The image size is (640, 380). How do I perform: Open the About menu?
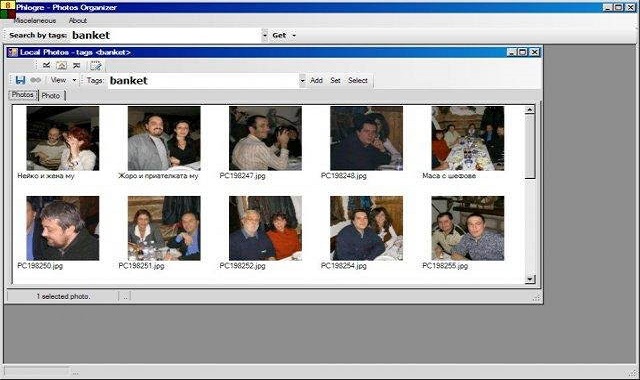tap(78, 20)
